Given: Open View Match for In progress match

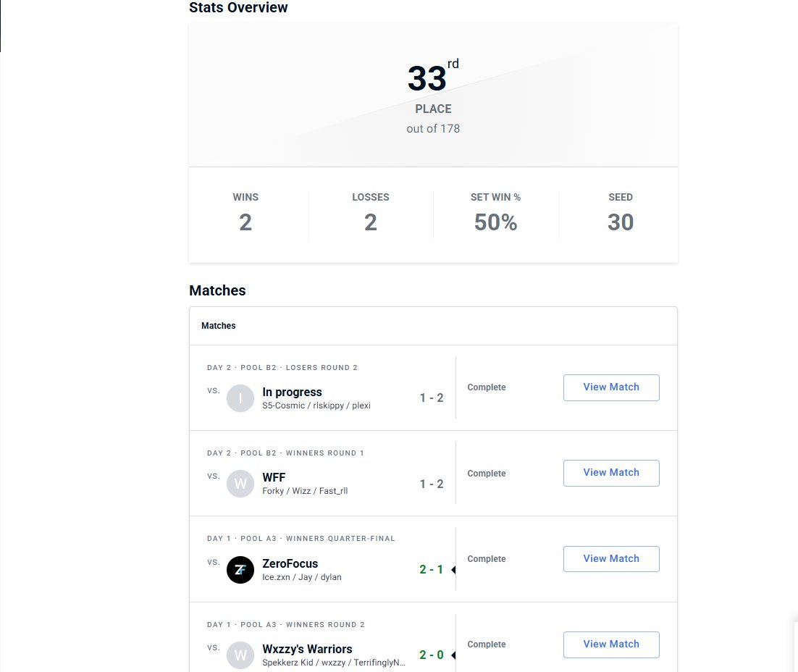Looking at the screenshot, I should pyautogui.click(x=611, y=387).
